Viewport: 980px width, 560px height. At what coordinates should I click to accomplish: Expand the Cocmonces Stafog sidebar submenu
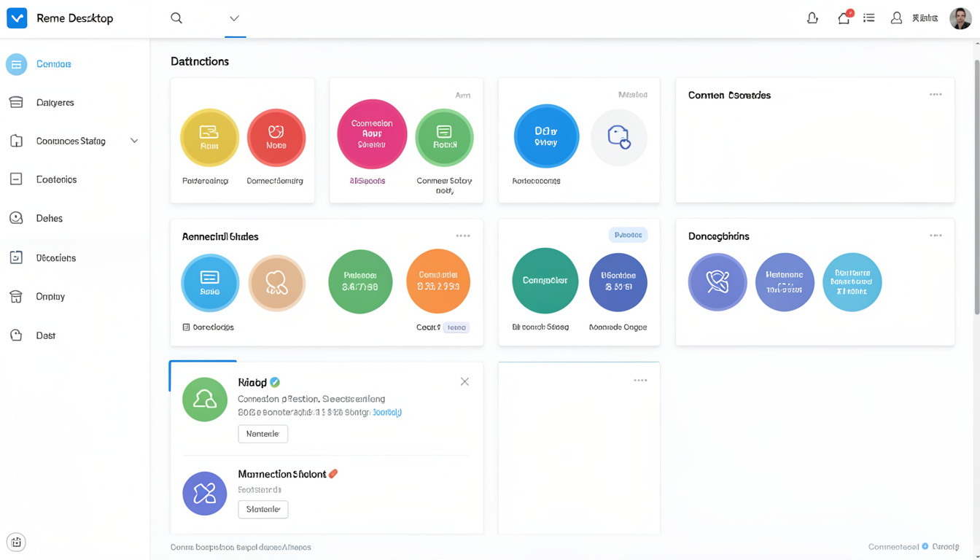pyautogui.click(x=134, y=141)
